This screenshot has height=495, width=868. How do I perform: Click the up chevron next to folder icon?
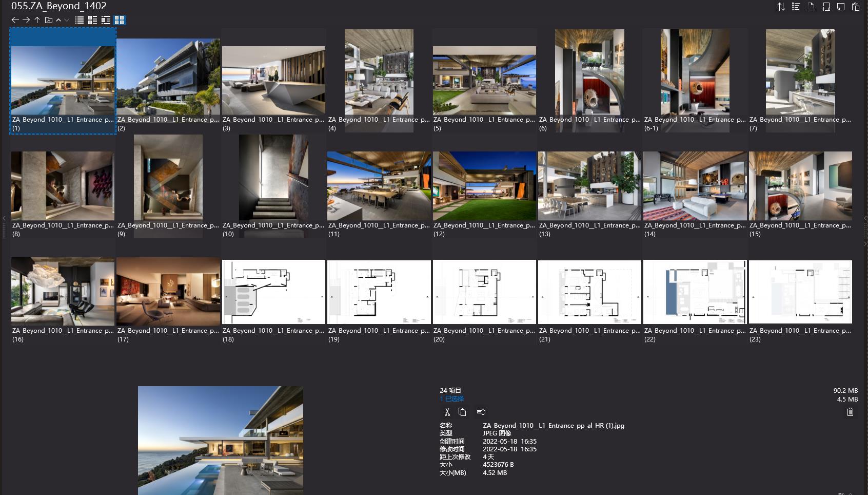point(59,20)
